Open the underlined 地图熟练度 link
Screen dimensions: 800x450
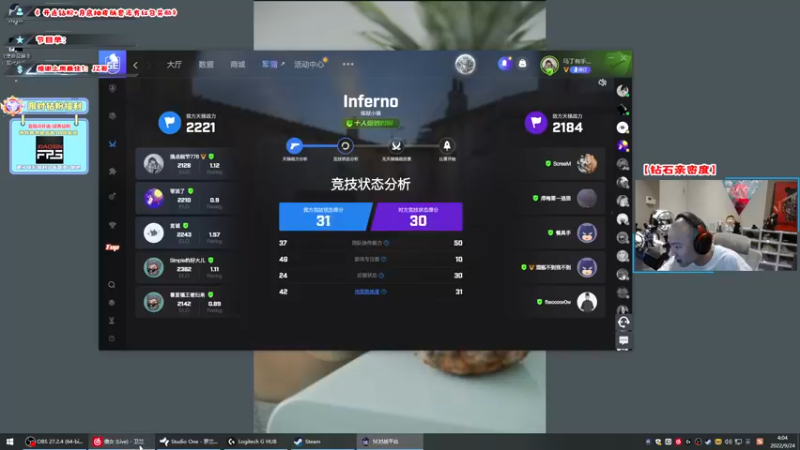pos(367,292)
